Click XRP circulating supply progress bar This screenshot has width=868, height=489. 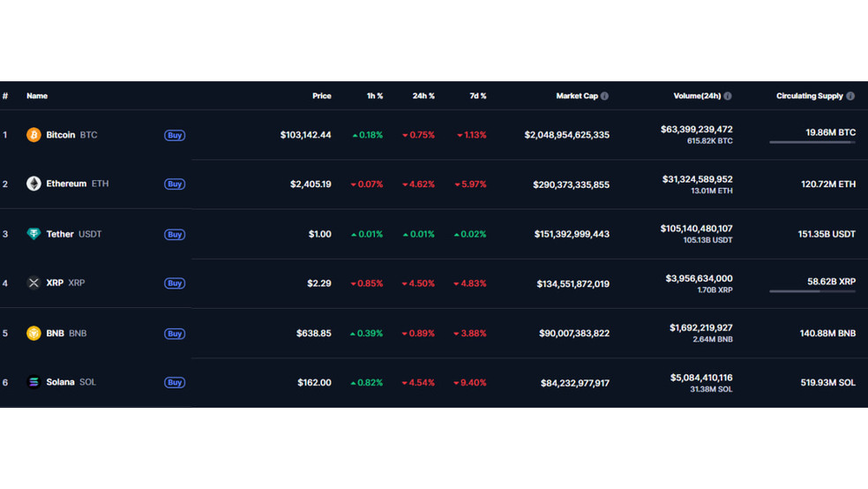(x=812, y=291)
